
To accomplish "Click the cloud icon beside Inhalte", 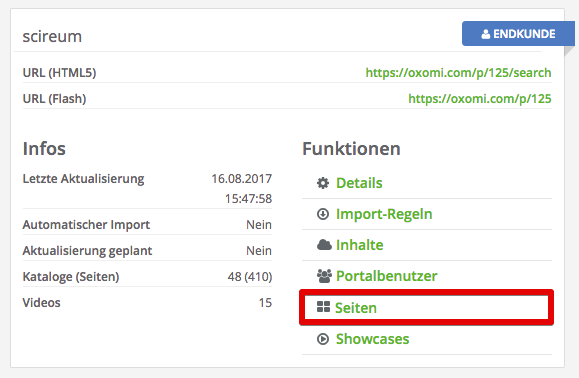I will (x=324, y=245).
